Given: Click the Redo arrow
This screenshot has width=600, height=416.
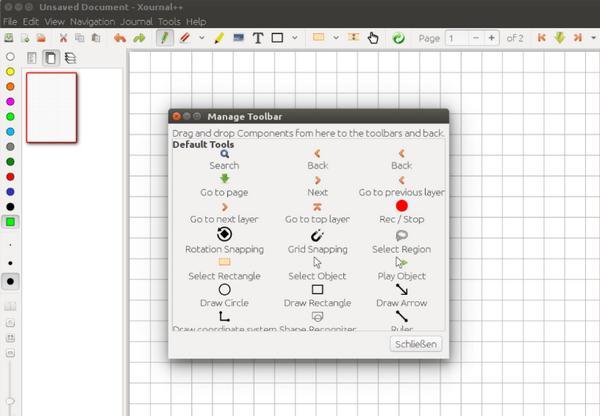Looking at the screenshot, I should click(x=139, y=38).
